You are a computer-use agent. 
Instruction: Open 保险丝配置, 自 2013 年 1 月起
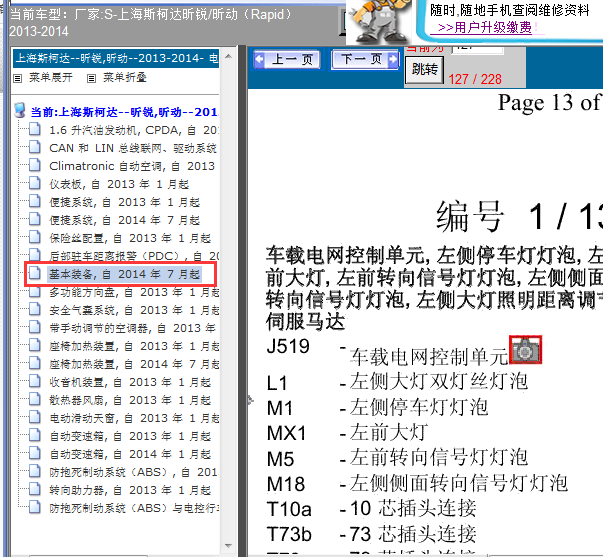point(130,238)
